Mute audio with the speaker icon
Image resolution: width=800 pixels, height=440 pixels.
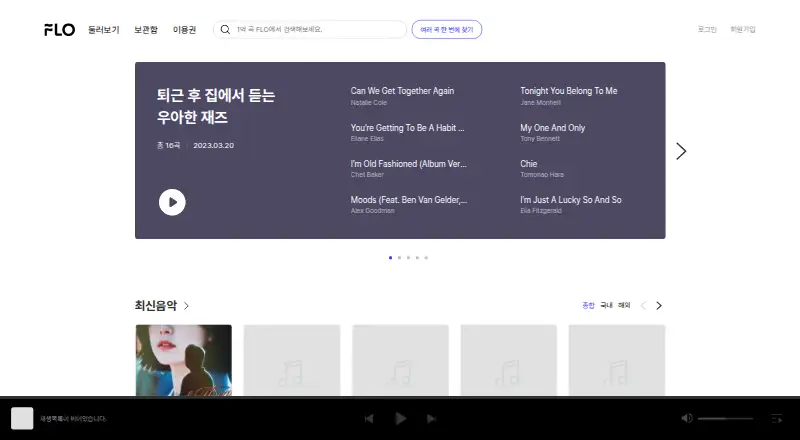click(x=687, y=418)
